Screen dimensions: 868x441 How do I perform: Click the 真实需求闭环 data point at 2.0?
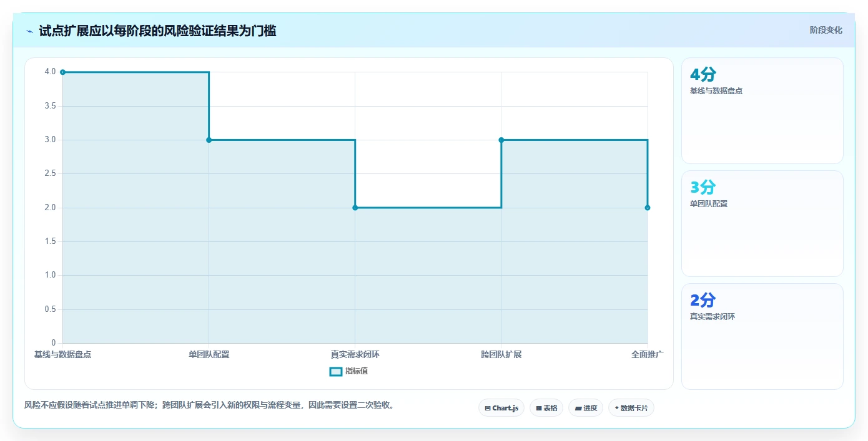(355, 208)
